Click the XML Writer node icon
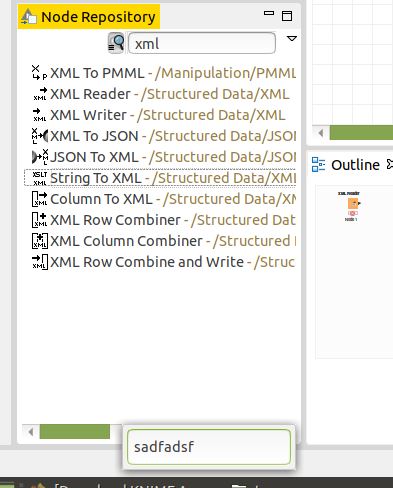 [40, 115]
